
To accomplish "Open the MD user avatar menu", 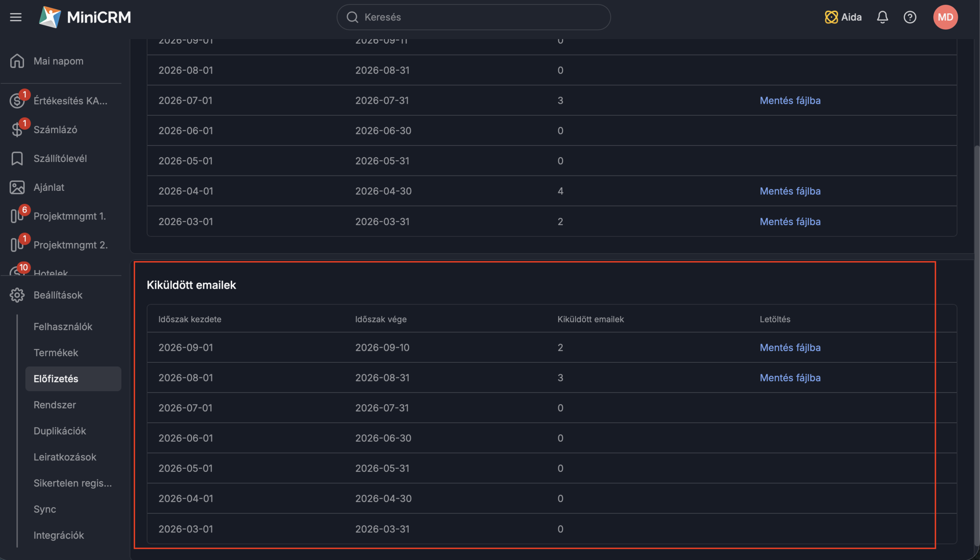I will tap(945, 17).
